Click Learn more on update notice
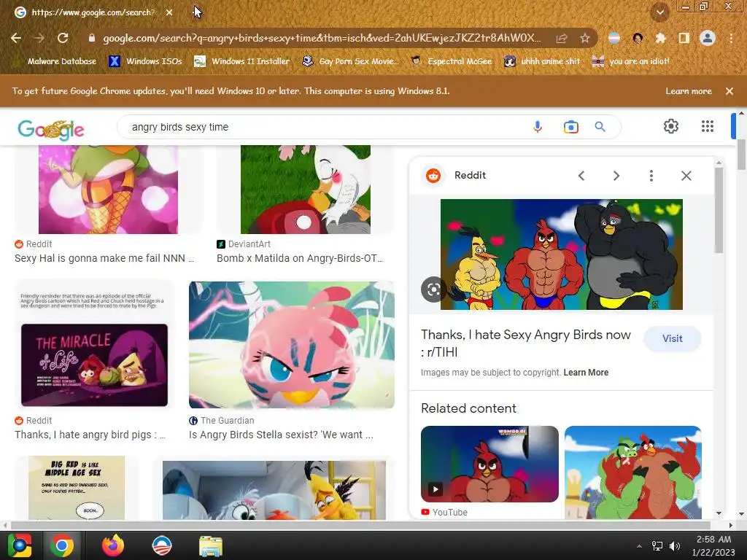Viewport: 747px width, 560px height. 689,91
